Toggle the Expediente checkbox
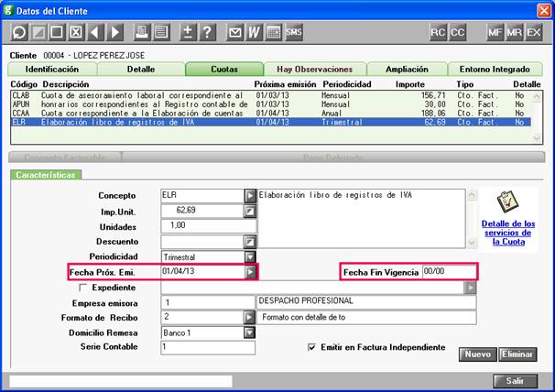 pos(82,288)
